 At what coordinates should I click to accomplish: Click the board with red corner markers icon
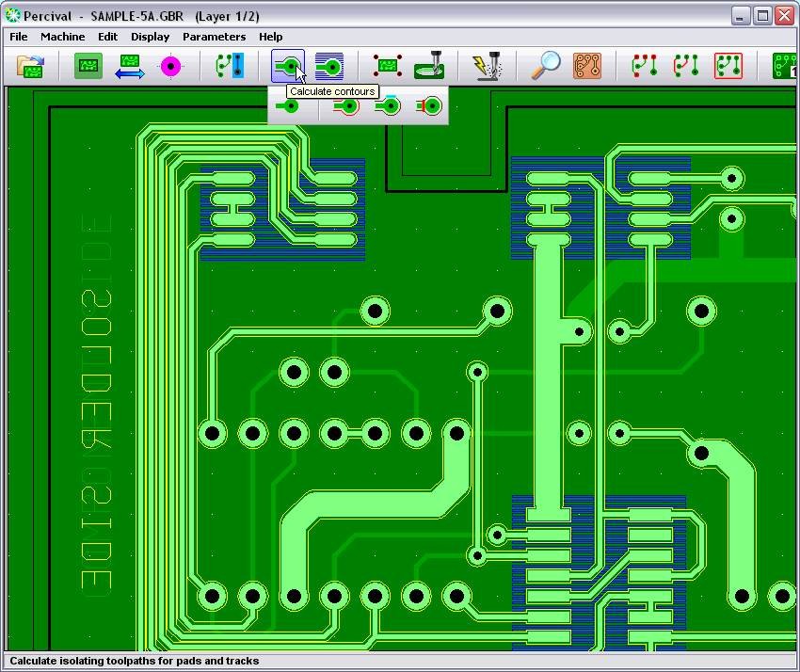387,66
